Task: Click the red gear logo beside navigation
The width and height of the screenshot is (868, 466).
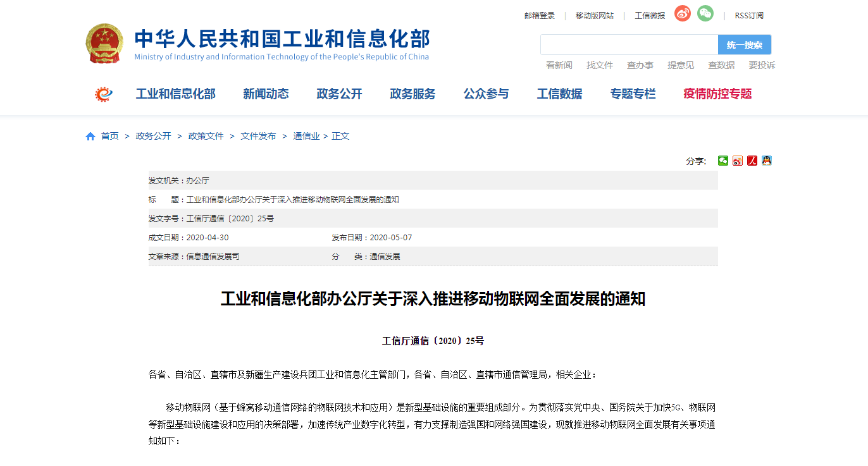Action: [x=103, y=94]
